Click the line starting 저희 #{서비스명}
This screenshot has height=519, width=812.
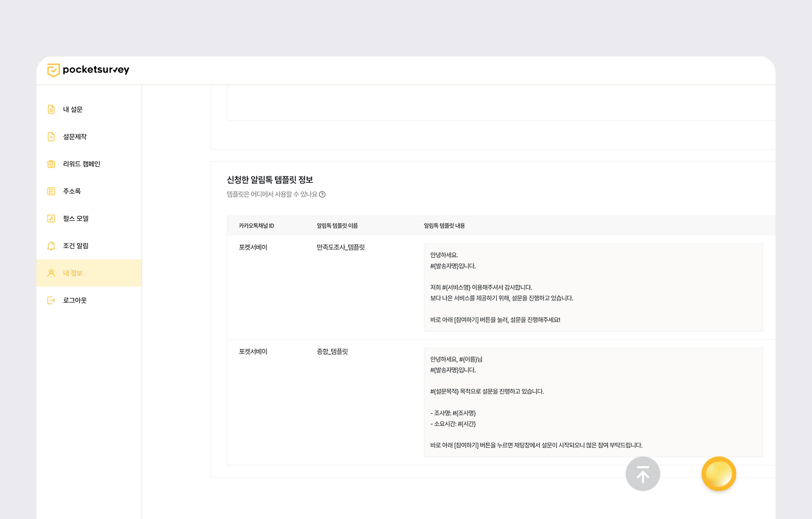coord(481,287)
